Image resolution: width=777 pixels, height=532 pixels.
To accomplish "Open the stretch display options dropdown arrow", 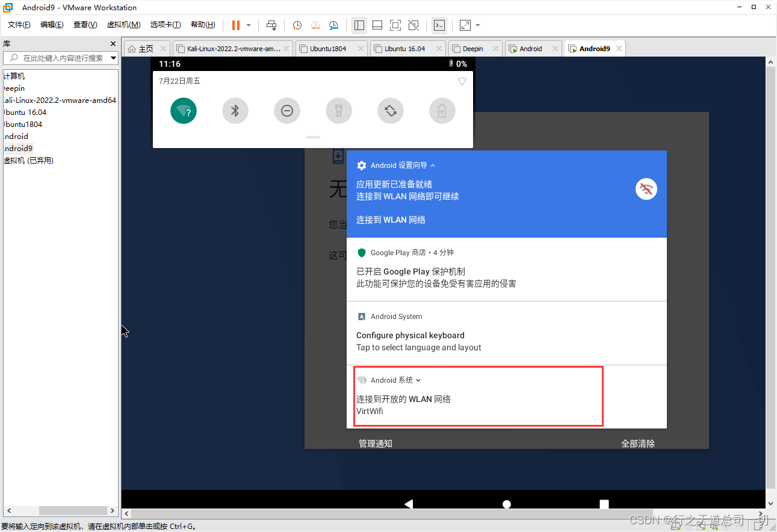I will (x=478, y=25).
